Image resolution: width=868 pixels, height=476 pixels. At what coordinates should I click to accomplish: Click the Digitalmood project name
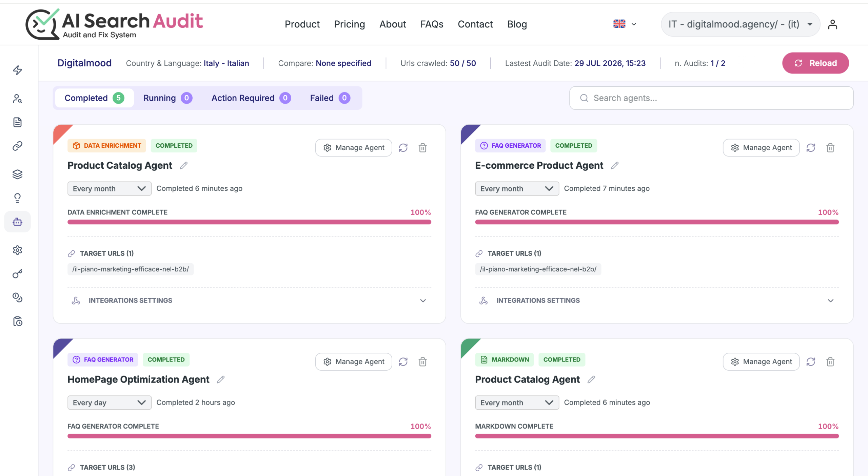(x=84, y=63)
